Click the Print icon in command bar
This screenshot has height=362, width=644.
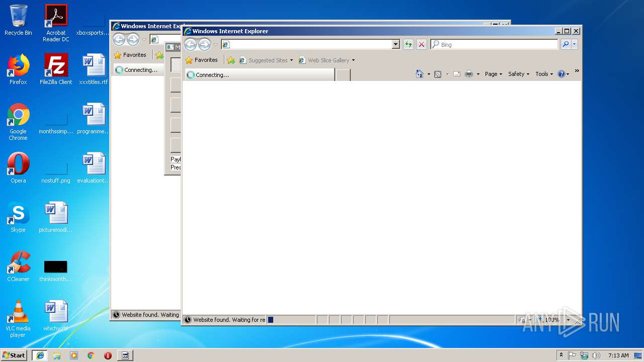(469, 74)
